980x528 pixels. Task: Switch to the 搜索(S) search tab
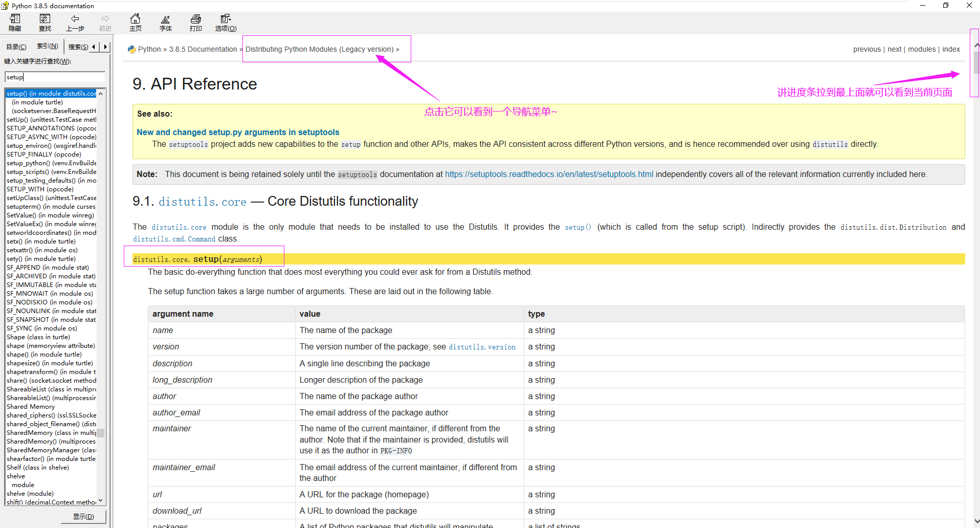(x=78, y=47)
